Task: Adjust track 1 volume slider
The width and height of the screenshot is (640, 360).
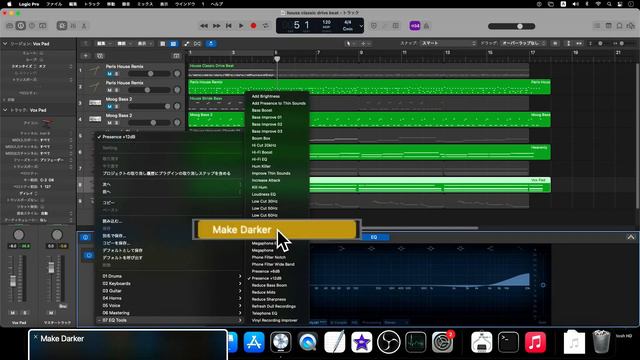Action: coord(149,74)
